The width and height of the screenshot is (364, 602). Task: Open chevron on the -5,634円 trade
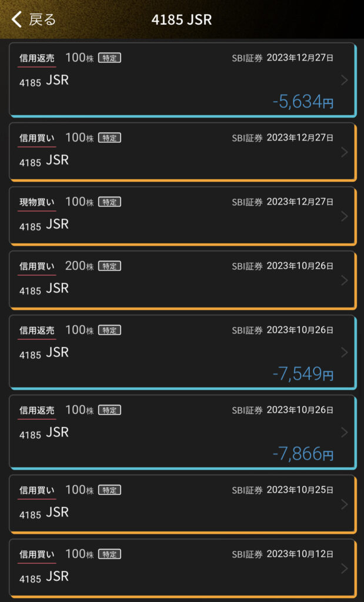(x=344, y=80)
